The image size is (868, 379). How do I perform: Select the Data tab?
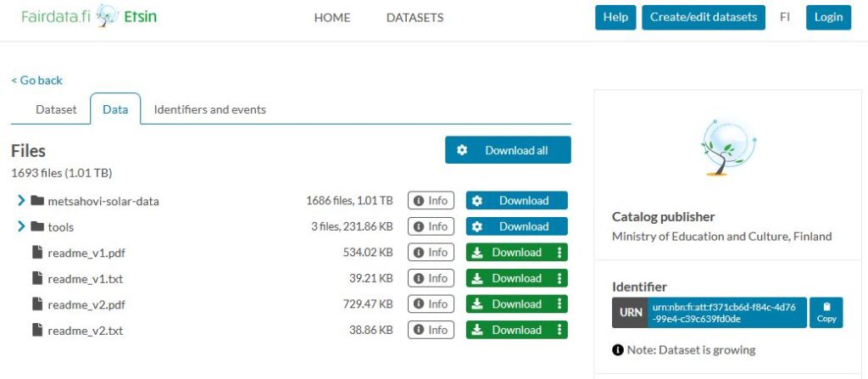pos(115,109)
